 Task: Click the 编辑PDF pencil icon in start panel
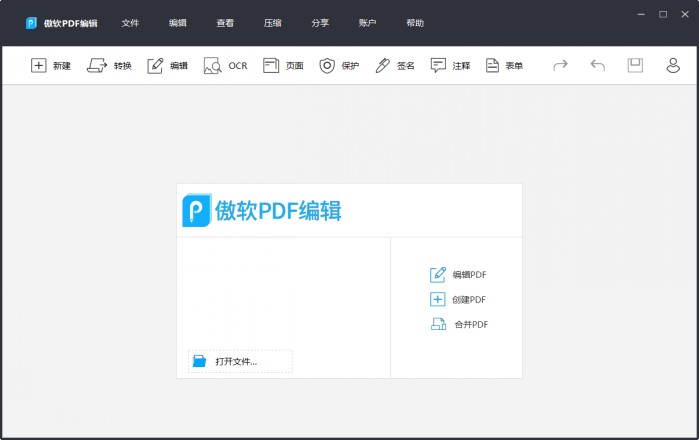437,275
